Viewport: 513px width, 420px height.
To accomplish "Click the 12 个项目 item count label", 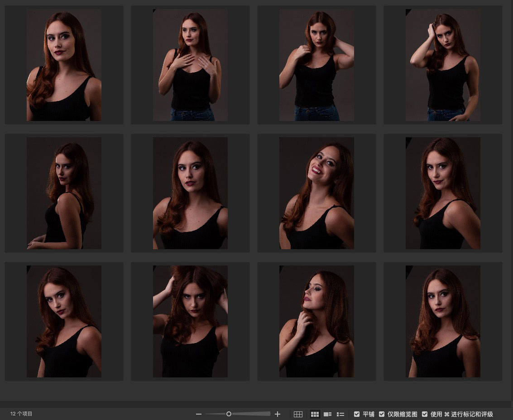I will click(21, 414).
